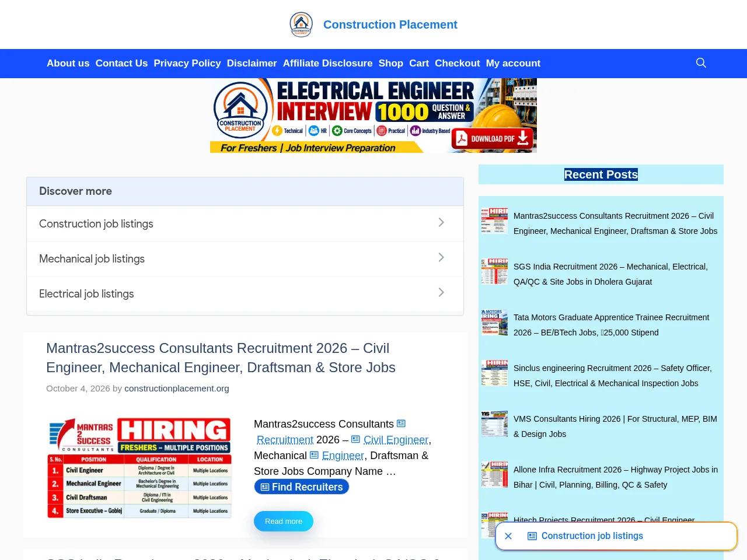Open Mantras2success Consultants Recruitment post title
This screenshot has height=560, width=747.
pos(221,358)
